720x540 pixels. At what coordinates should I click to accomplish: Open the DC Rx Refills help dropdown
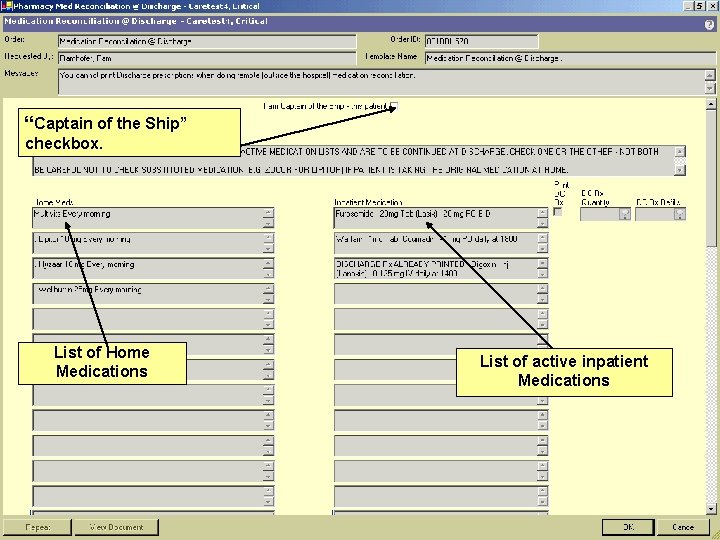click(x=680, y=214)
